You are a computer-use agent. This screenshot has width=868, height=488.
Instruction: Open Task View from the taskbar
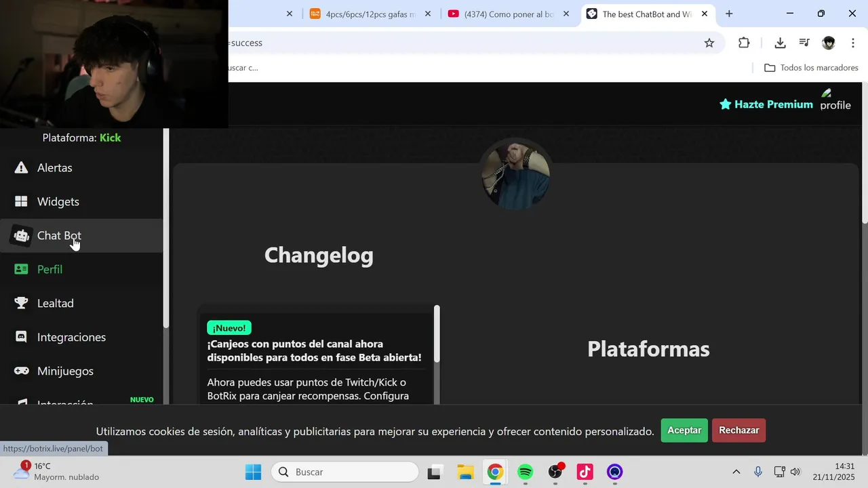(x=434, y=472)
